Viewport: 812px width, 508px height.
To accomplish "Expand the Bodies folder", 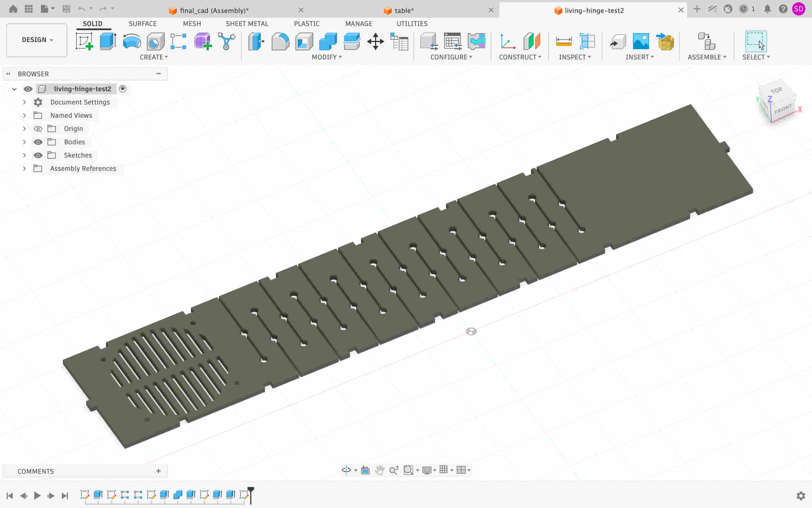I will pyautogui.click(x=24, y=142).
